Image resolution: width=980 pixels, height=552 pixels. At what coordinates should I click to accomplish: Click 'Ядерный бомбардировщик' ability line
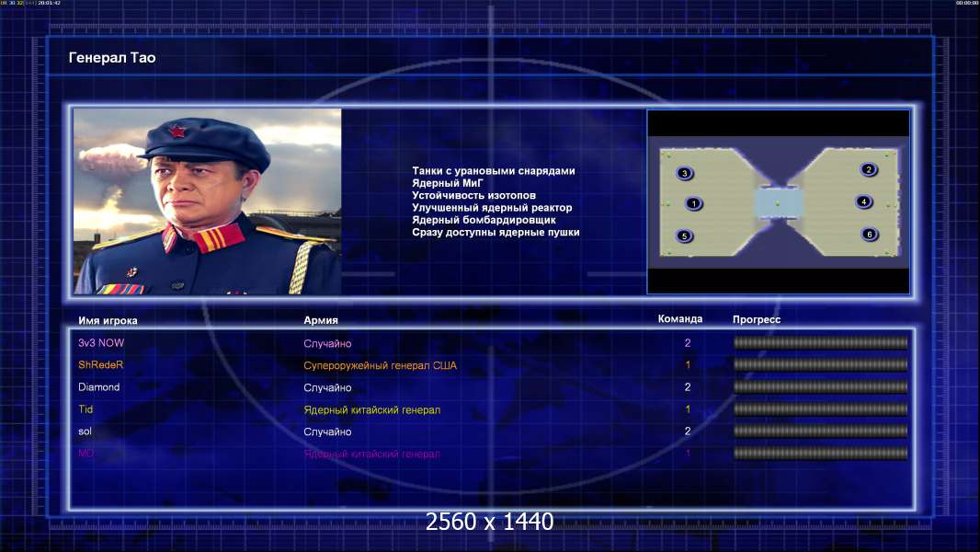[484, 220]
